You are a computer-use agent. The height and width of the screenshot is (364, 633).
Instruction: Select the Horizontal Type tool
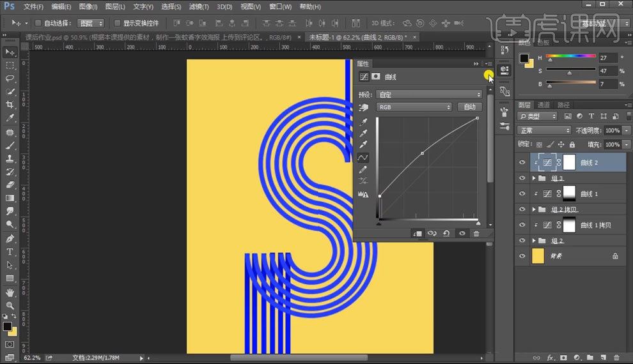[10, 252]
